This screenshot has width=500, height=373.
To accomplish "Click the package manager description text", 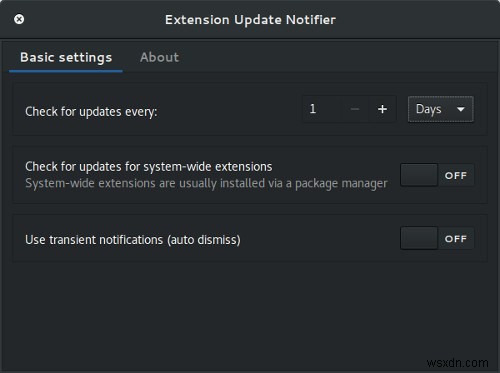I will [x=206, y=183].
